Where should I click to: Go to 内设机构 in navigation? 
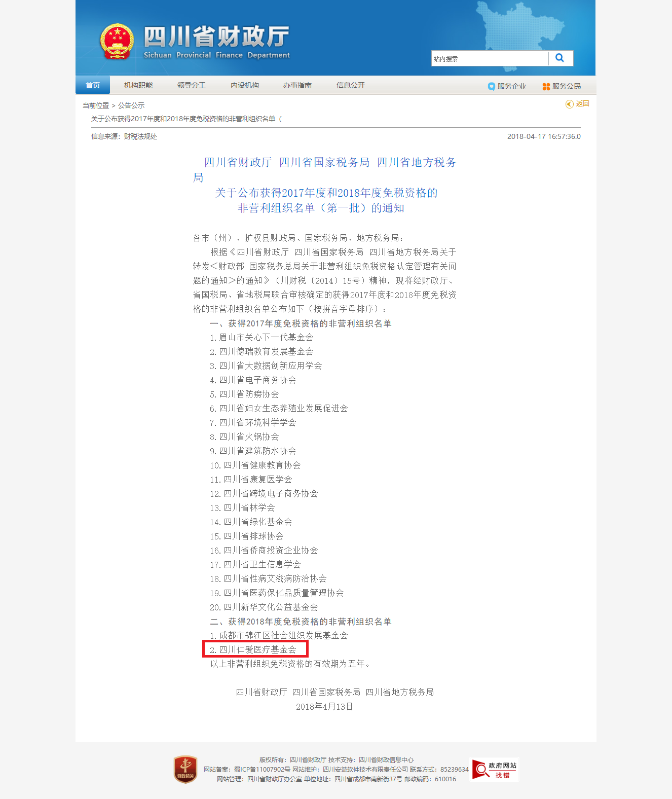pos(245,85)
